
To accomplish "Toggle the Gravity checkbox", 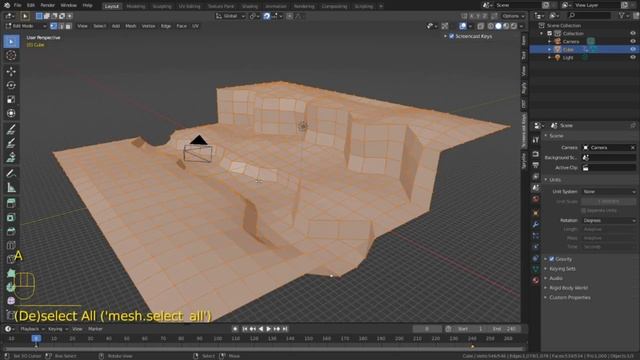I will (552, 259).
